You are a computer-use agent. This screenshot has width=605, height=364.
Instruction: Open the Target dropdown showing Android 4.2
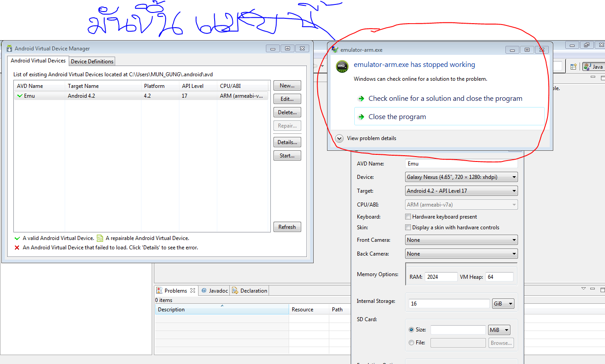(x=461, y=191)
